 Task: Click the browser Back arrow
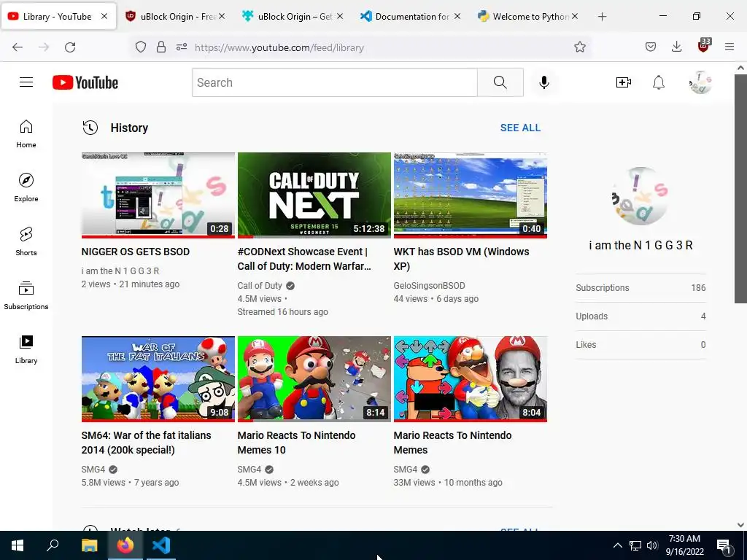click(x=18, y=47)
